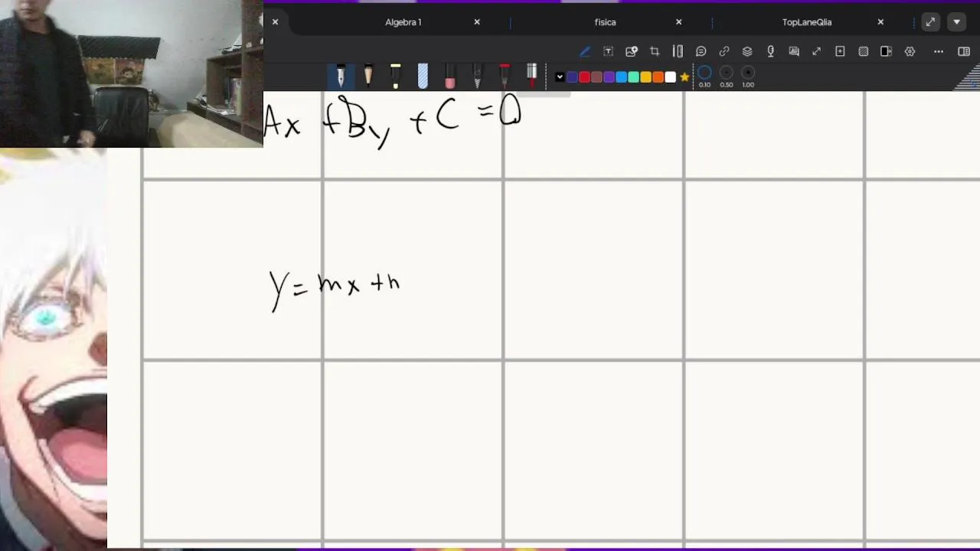Insert a link

(x=724, y=51)
